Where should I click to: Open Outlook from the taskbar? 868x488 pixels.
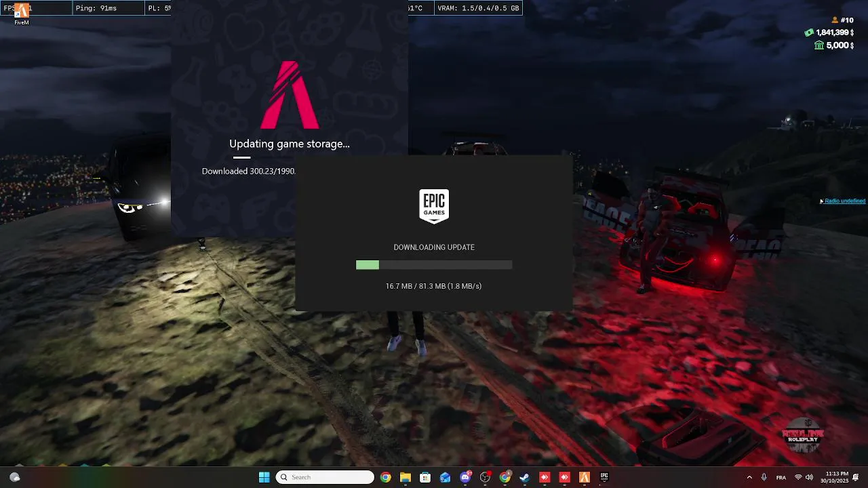(x=445, y=477)
